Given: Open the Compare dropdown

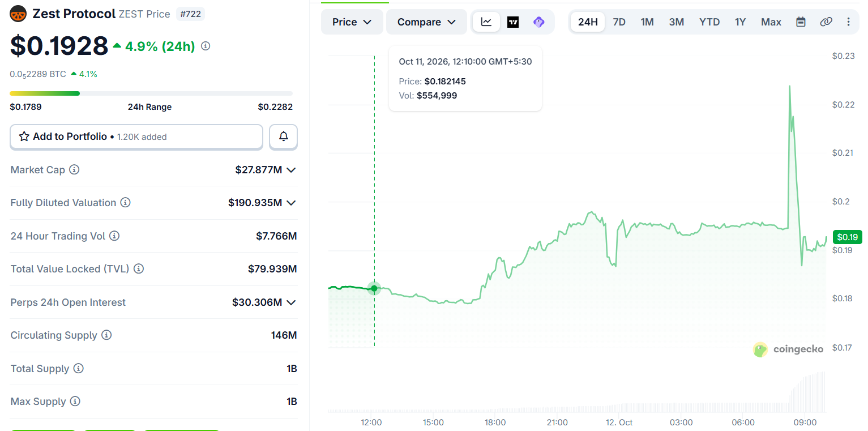Looking at the screenshot, I should click(426, 22).
